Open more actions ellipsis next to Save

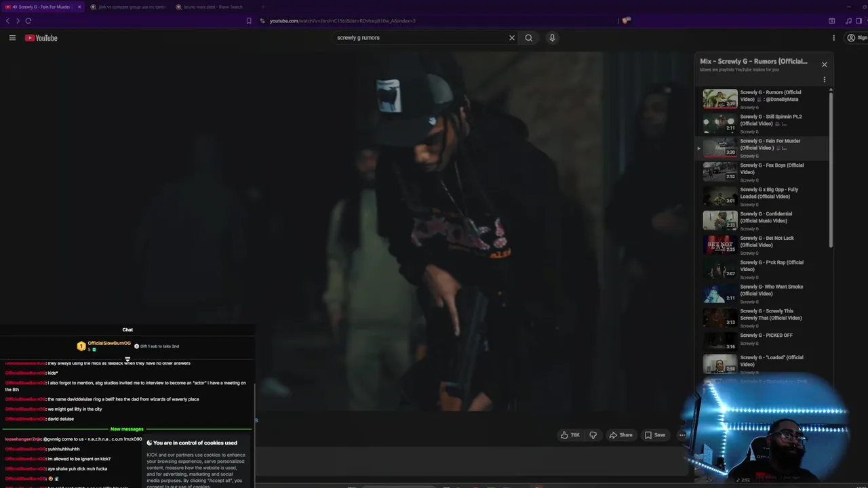tap(682, 435)
